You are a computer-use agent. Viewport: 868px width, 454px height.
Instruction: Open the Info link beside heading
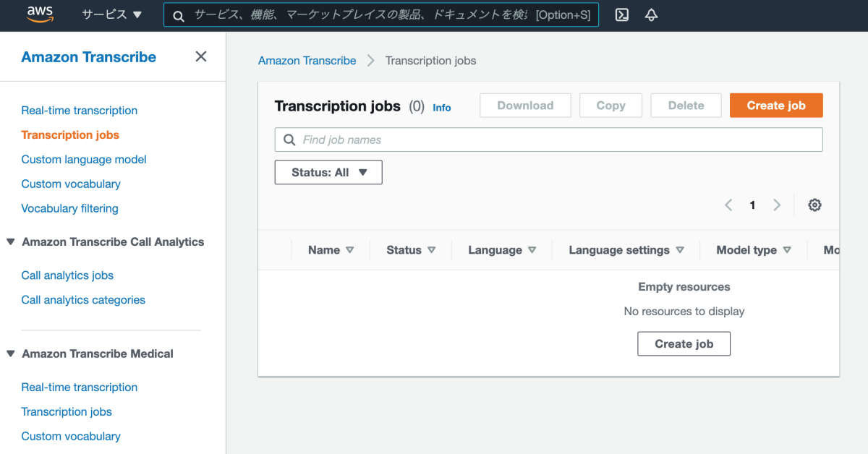click(441, 108)
